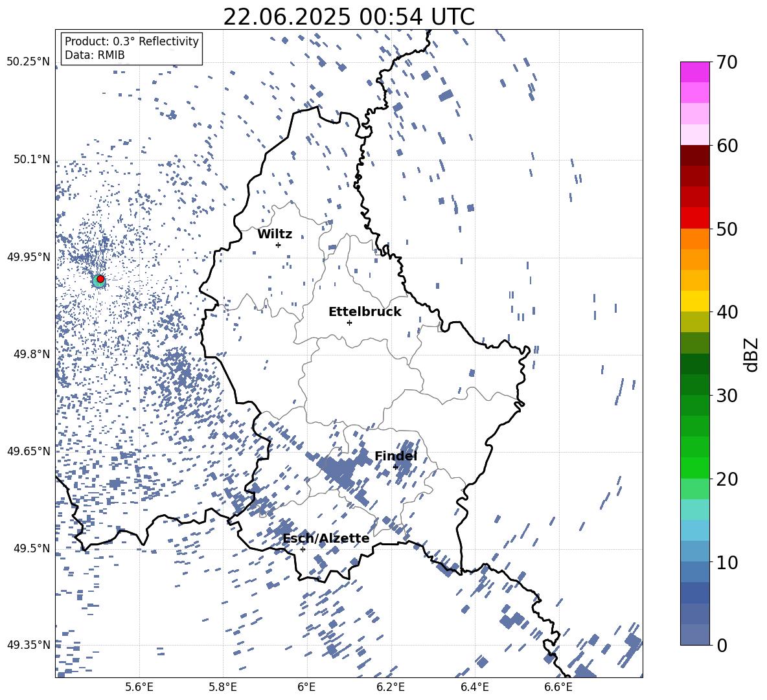Click the colorbar tick value 70
Screen dimensions: 767x700
click(727, 62)
